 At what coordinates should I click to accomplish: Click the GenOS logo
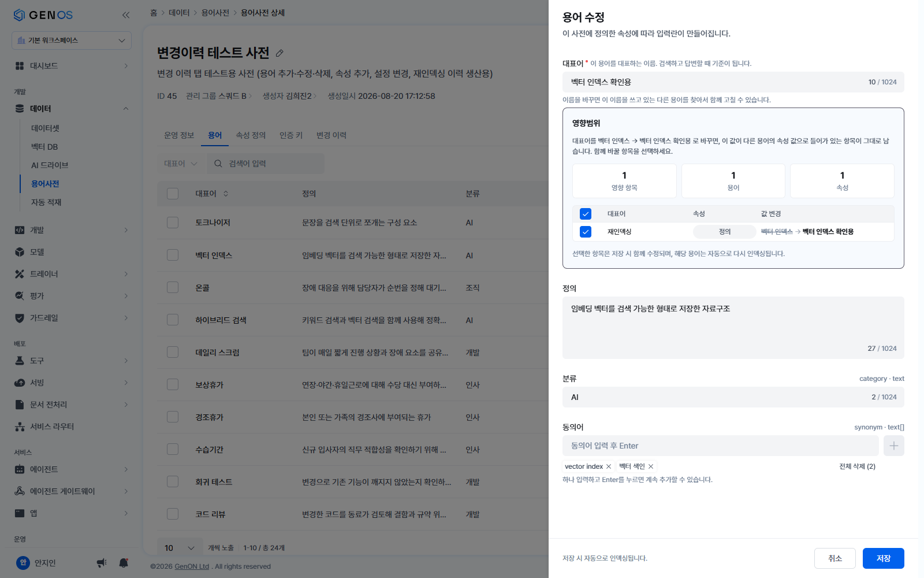point(43,15)
